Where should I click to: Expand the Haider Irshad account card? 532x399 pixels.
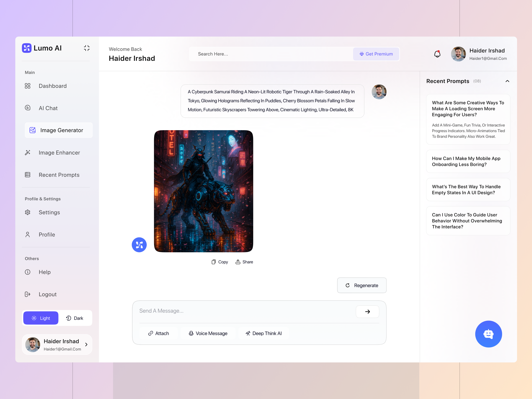[86, 344]
